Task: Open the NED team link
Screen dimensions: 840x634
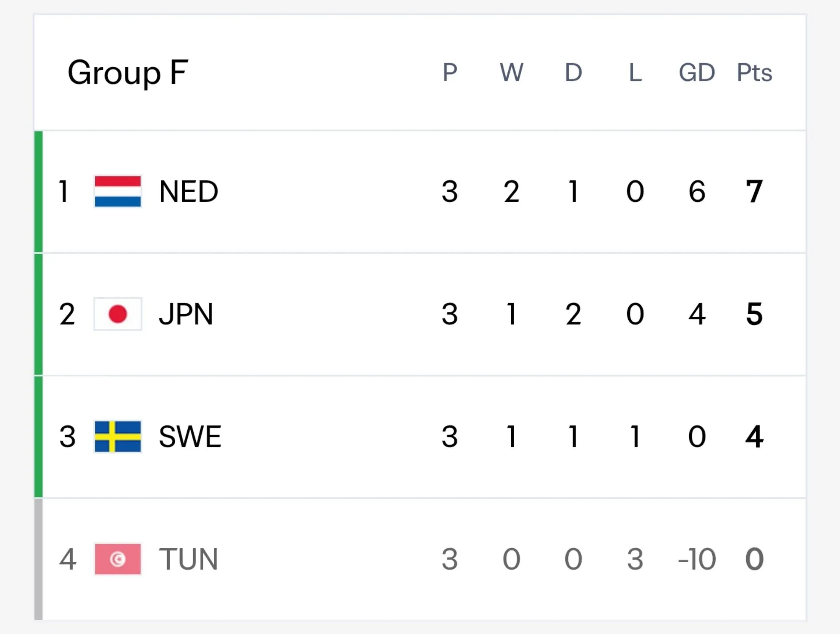Action: (x=189, y=192)
